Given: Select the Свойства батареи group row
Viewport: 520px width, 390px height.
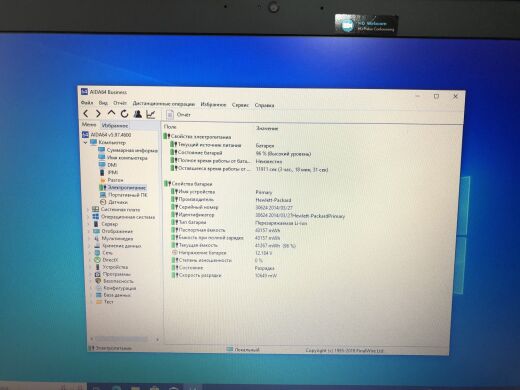Looking at the screenshot, I should click(188, 184).
